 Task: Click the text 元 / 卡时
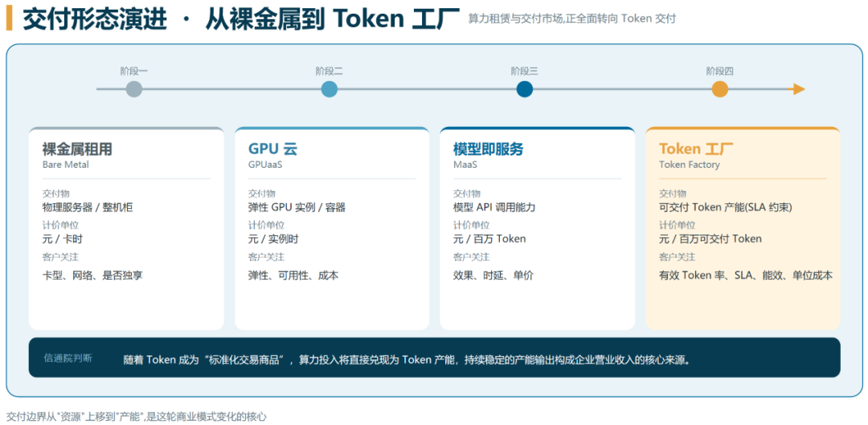pos(63,239)
